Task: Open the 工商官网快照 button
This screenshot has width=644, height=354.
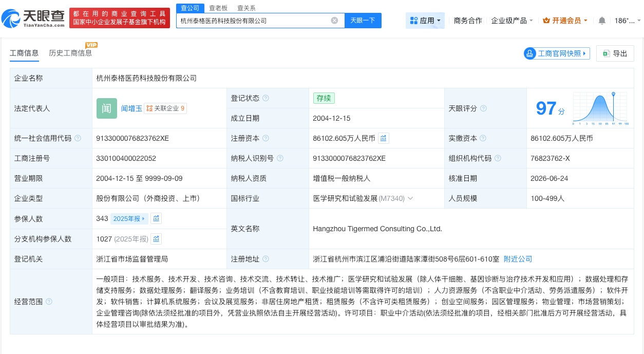Action: pyautogui.click(x=557, y=53)
